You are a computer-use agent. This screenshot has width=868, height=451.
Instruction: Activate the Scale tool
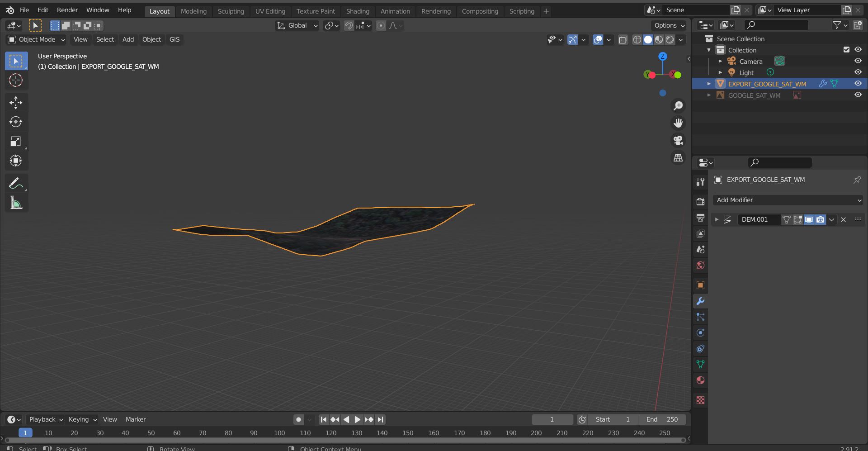pos(16,142)
